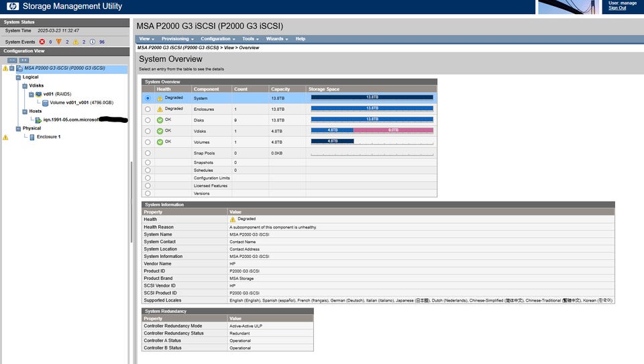The width and height of the screenshot is (644, 364).
Task: Collapse the MSA P2000 G3 iSCSI root node
Action: (12, 69)
